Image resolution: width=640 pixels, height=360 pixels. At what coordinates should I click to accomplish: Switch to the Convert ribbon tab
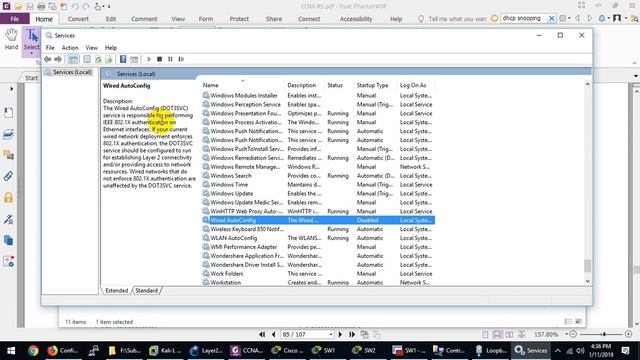tap(78, 19)
